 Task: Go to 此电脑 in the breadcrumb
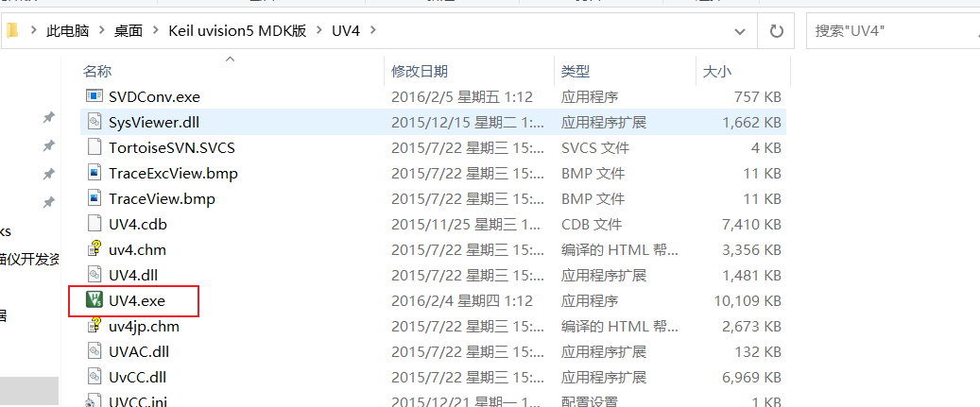pyautogui.click(x=67, y=30)
